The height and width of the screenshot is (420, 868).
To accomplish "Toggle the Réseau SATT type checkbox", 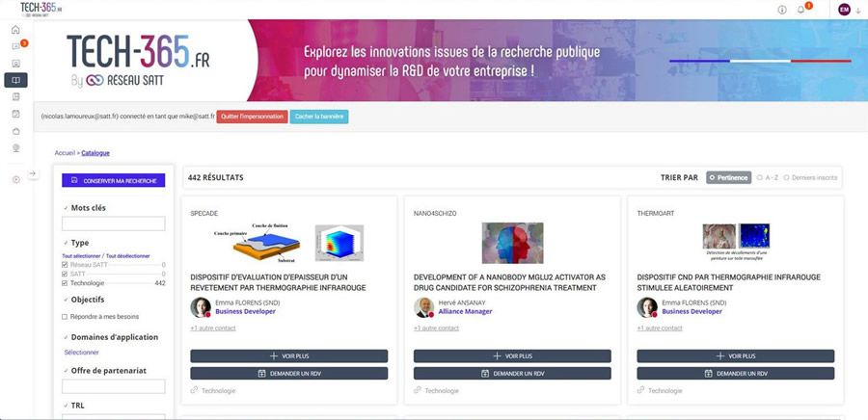I will click(65, 265).
